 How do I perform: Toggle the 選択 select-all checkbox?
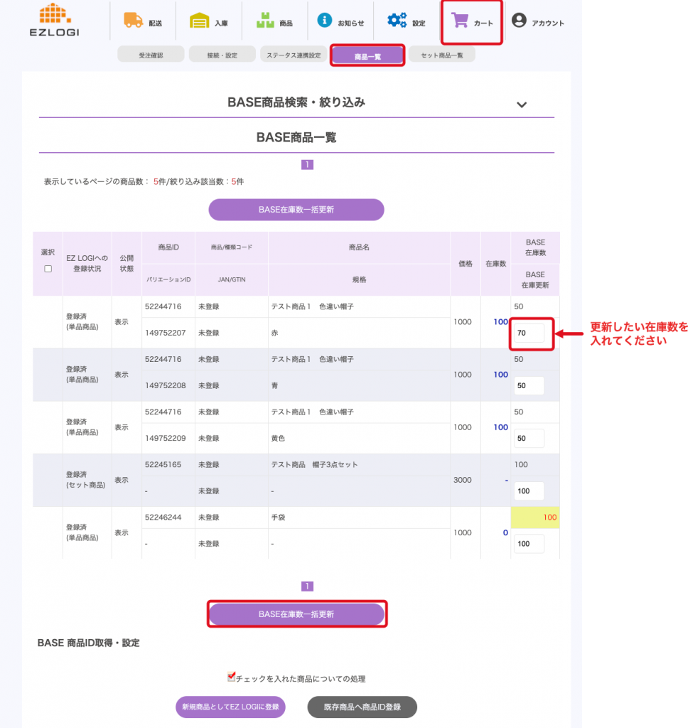(x=48, y=269)
